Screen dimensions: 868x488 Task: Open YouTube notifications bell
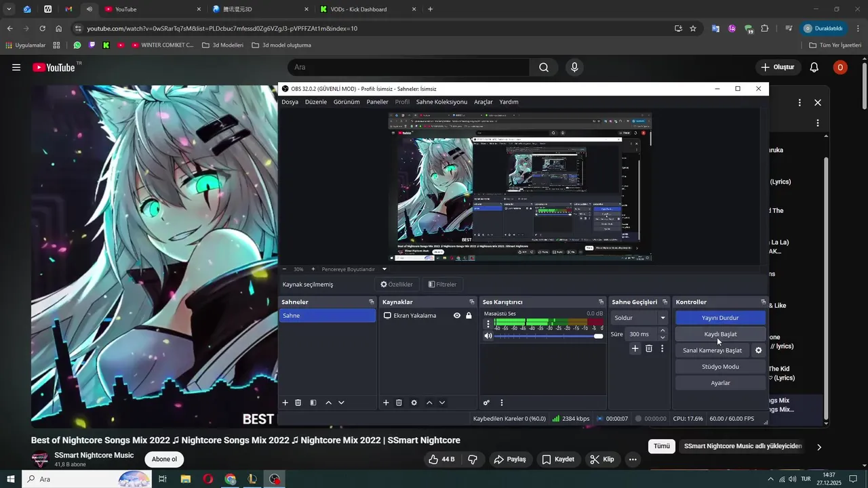click(x=814, y=67)
